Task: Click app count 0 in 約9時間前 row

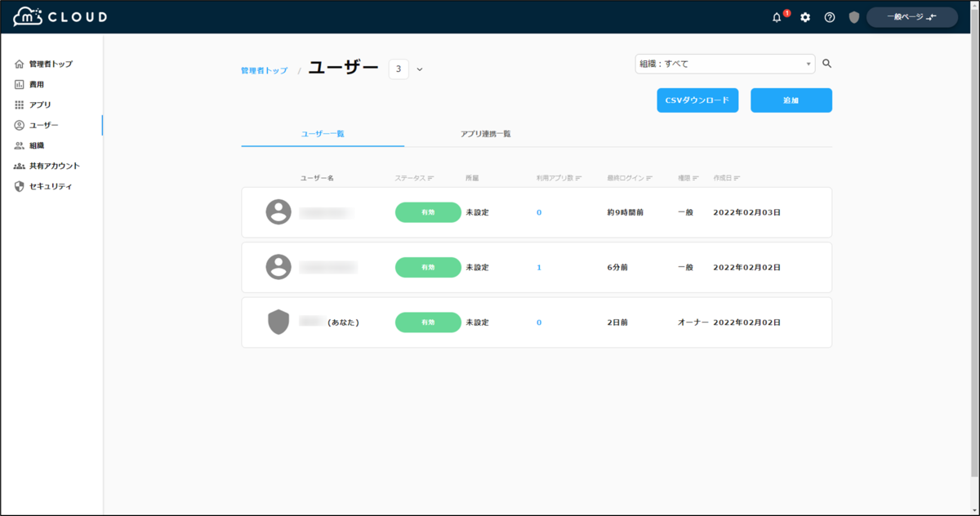Action: [539, 212]
